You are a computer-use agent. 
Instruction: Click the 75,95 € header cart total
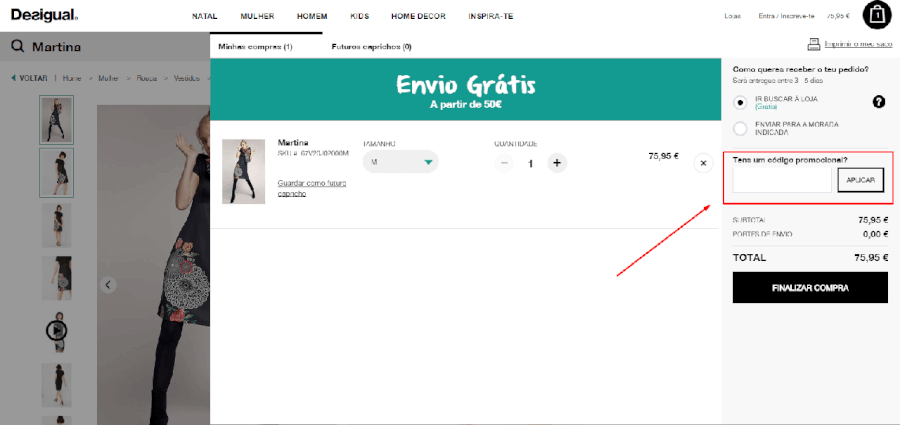(x=838, y=16)
